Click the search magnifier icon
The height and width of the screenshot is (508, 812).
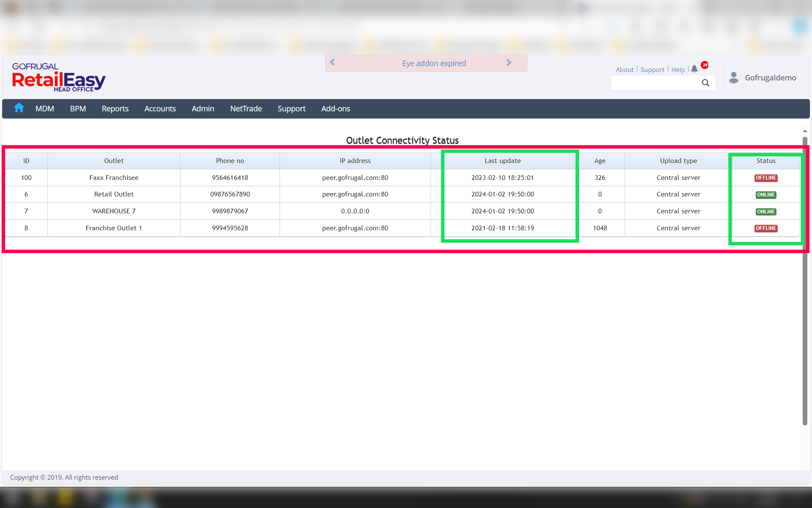[x=705, y=83]
